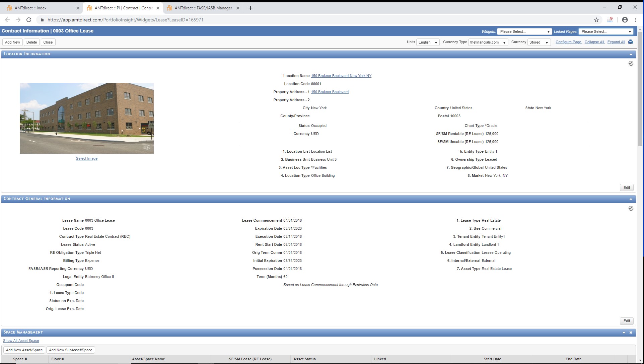Collapse the Contract General Information section arrow
Viewport: 644px width, 364px height.
click(x=631, y=199)
